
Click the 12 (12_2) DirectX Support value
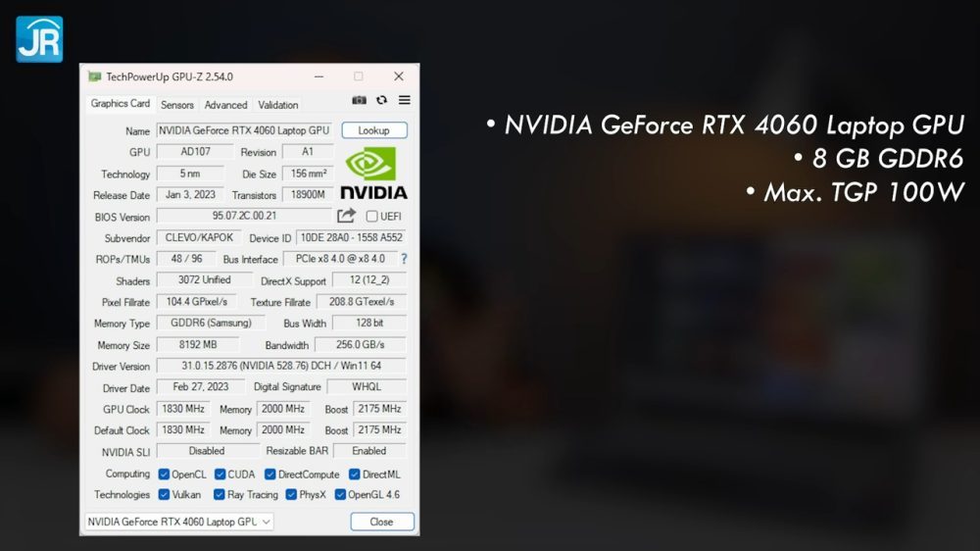[369, 280]
